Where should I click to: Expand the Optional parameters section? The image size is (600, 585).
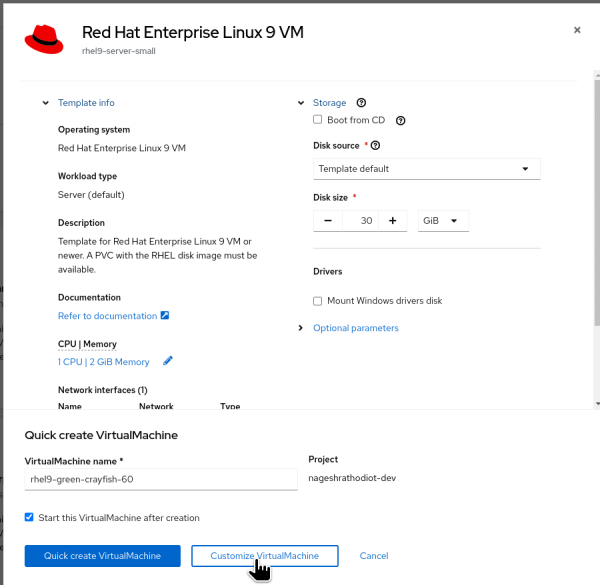click(355, 328)
